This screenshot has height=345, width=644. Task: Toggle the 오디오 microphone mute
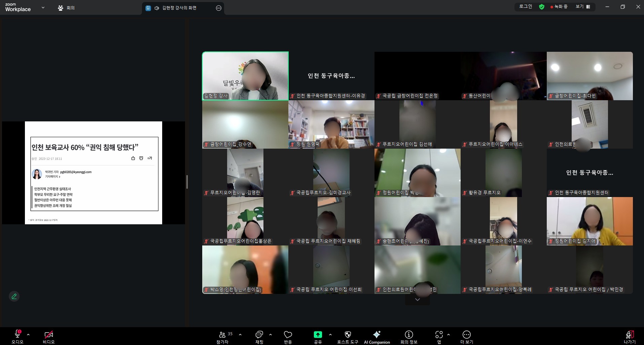click(x=17, y=337)
